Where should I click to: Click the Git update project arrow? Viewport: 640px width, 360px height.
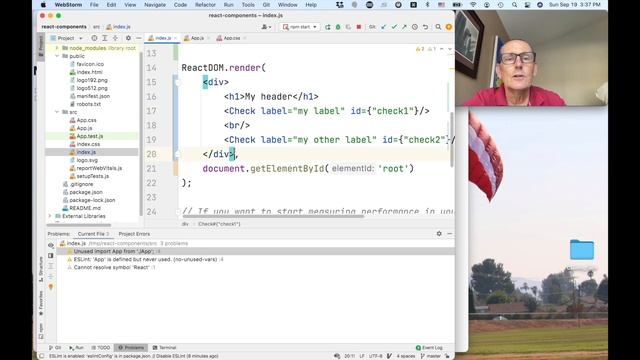383,27
